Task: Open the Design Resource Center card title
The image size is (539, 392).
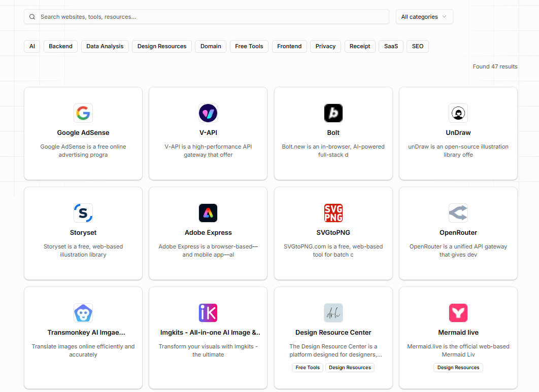Action: click(x=333, y=333)
